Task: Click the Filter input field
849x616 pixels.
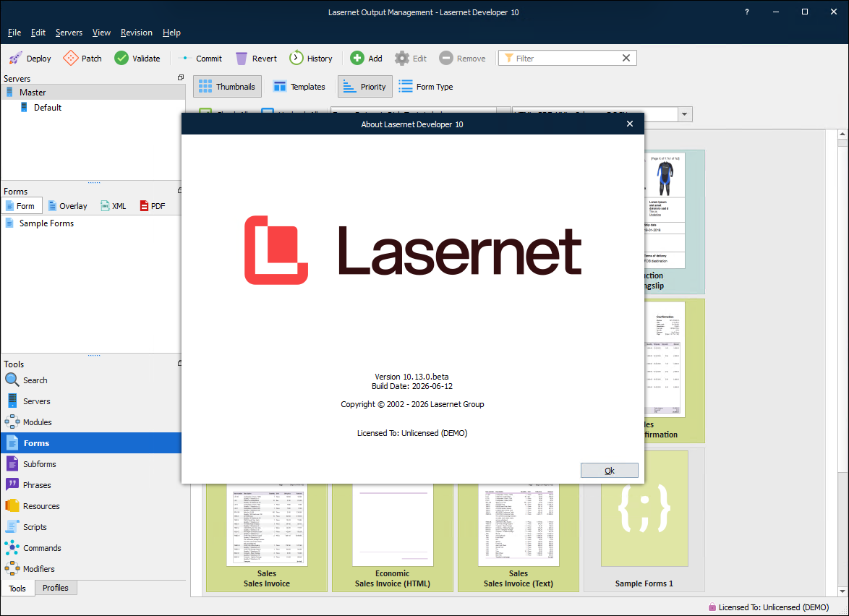Action: click(x=567, y=58)
